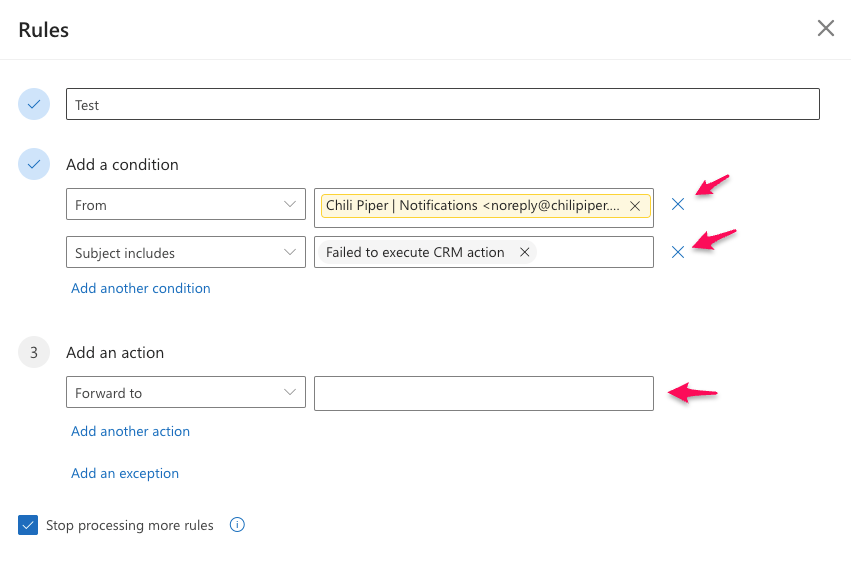Open the From condition dropdown
851x575 pixels.
pyautogui.click(x=186, y=204)
